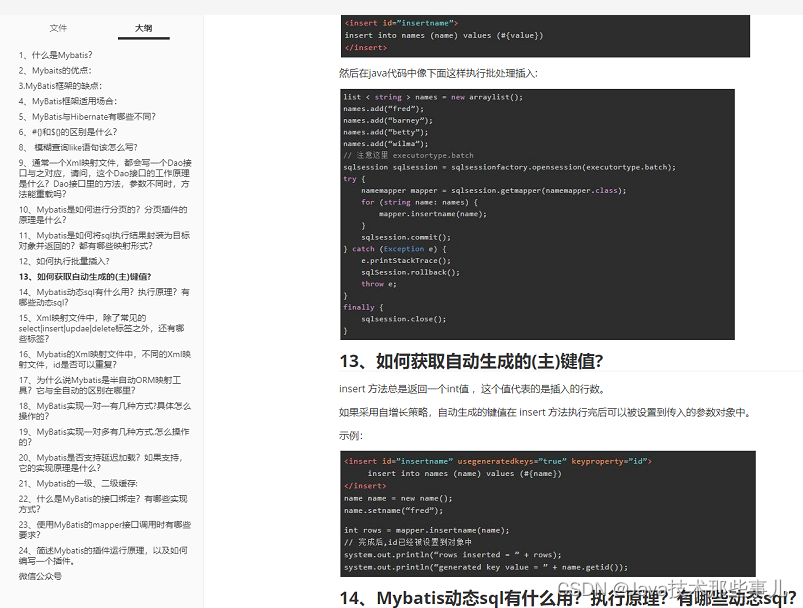Viewport: 803px width, 608px height.
Task: Click the text 然后在java代码中像下面这样执行批处理插入
Action: pyautogui.click(x=438, y=73)
